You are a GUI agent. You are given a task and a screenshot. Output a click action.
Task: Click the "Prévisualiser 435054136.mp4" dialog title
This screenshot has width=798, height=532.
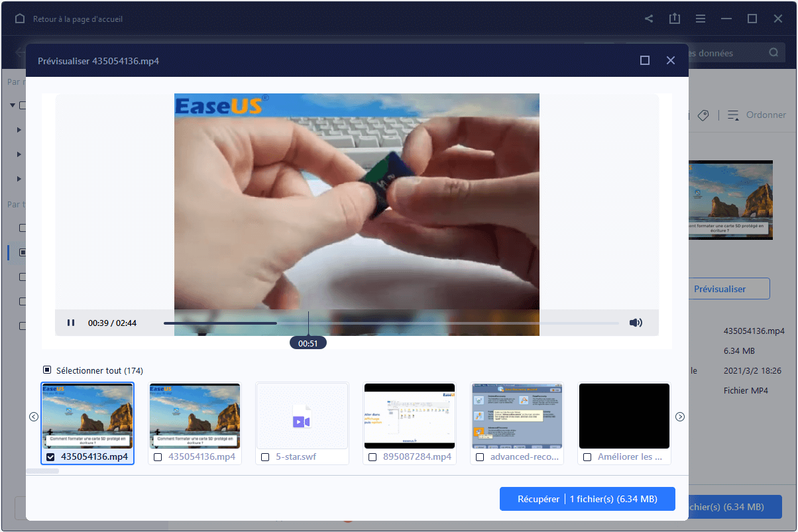tap(98, 61)
